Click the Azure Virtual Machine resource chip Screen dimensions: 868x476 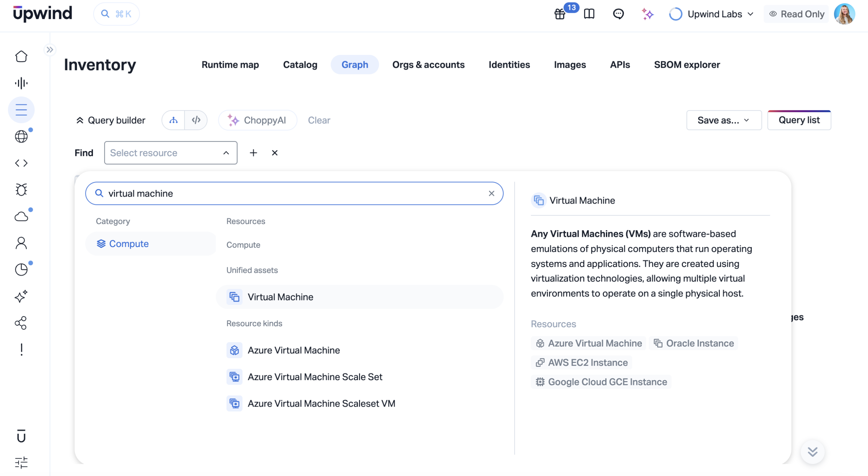[x=588, y=343]
